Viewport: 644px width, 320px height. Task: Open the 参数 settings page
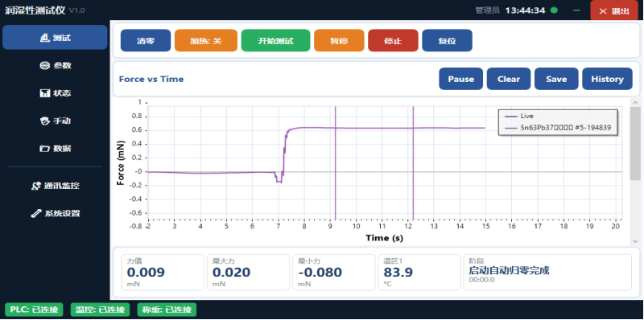[55, 65]
